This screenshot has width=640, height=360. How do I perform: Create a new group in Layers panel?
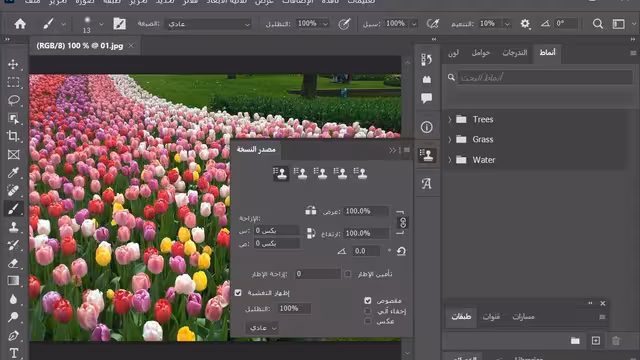coord(575,340)
